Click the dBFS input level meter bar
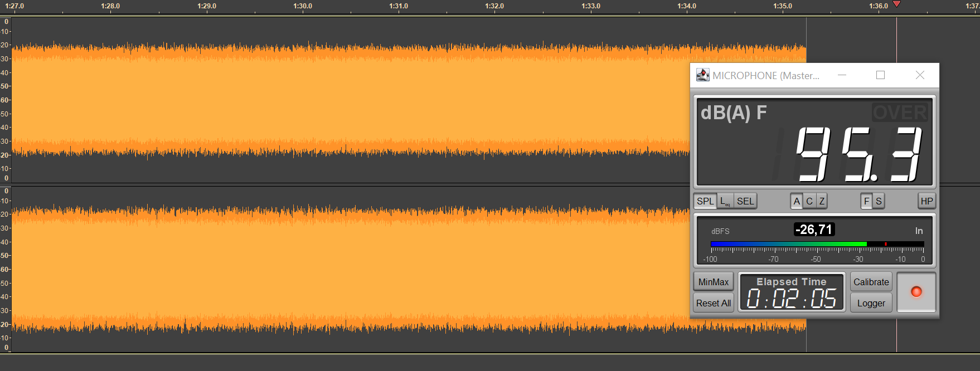 point(817,244)
